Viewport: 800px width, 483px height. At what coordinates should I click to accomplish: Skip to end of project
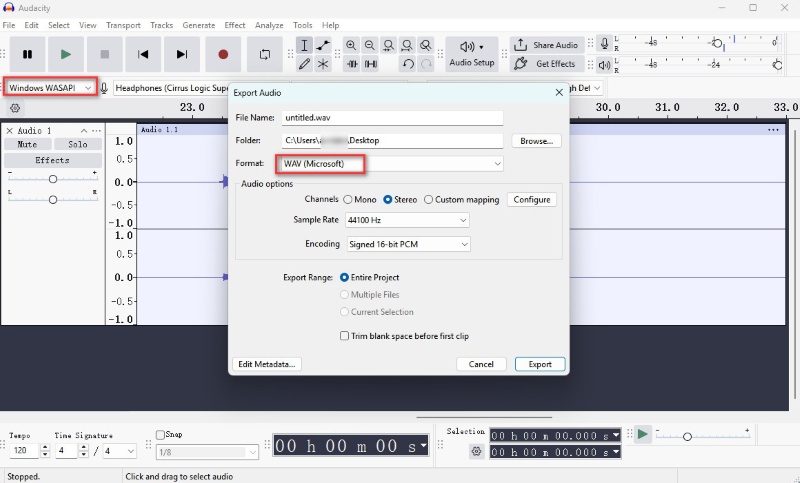(x=182, y=54)
